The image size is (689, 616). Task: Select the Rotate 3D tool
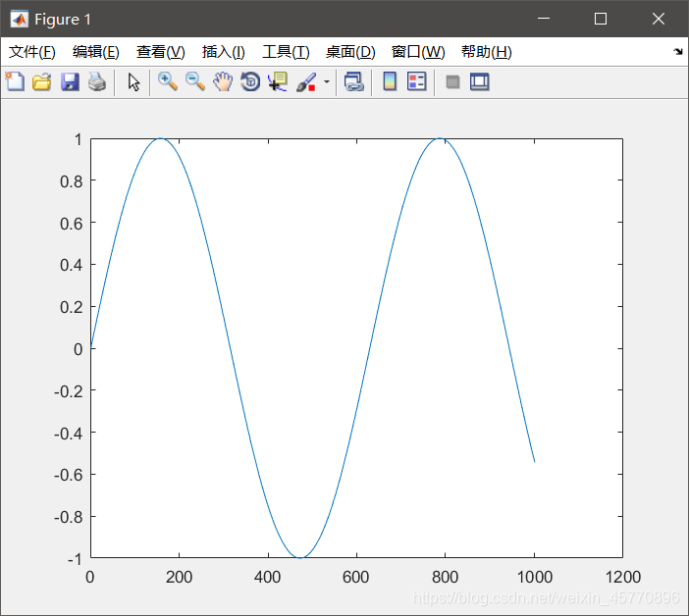250,82
